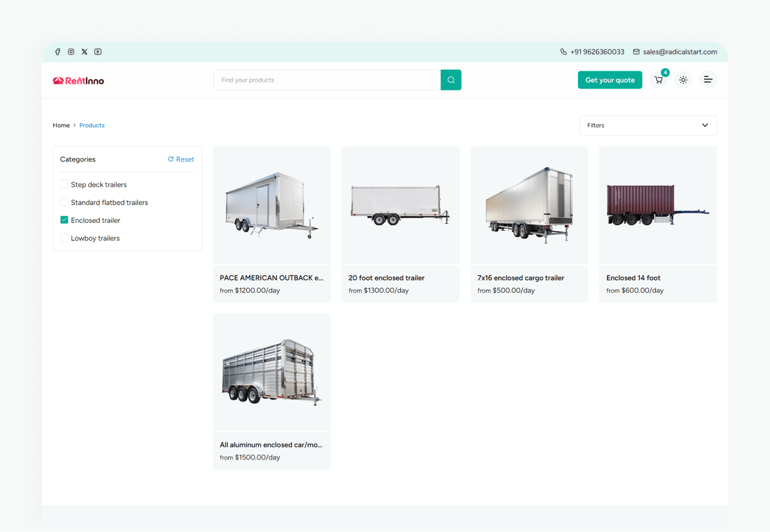Screen dimensions: 770x532
Task: Click the Categories panel heading
Action: click(x=78, y=159)
